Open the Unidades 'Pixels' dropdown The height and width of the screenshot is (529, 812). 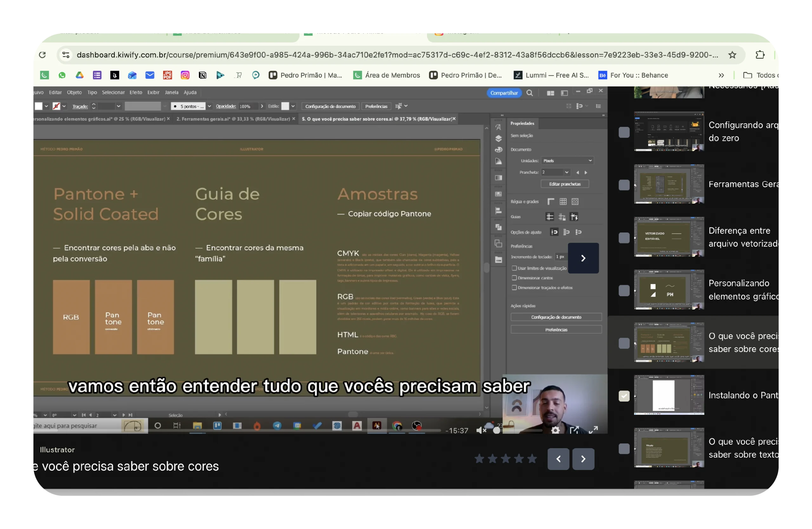(567, 161)
